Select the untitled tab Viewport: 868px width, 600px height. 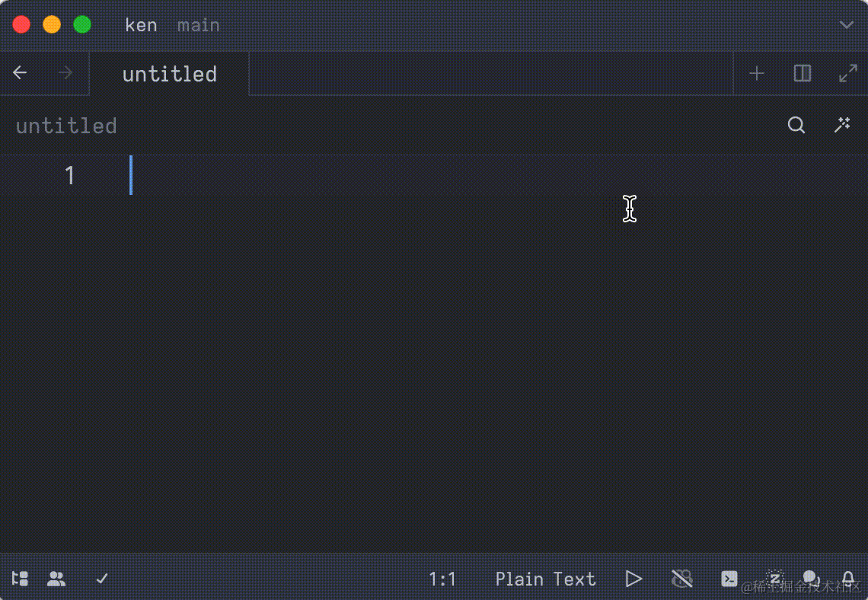[x=169, y=74]
